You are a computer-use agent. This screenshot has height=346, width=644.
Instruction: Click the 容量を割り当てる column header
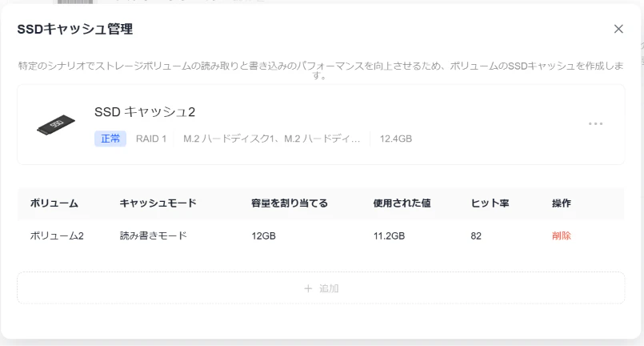tap(290, 203)
